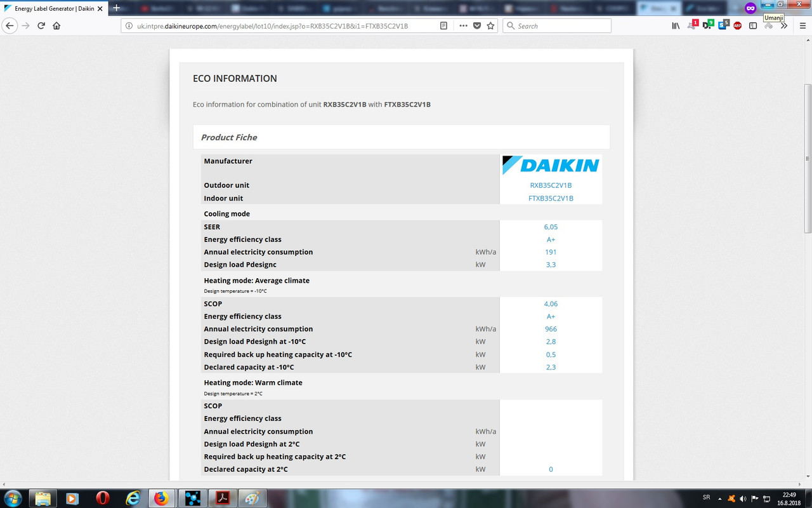Click declared capacity value 2,3
812x508 pixels.
[551, 367]
